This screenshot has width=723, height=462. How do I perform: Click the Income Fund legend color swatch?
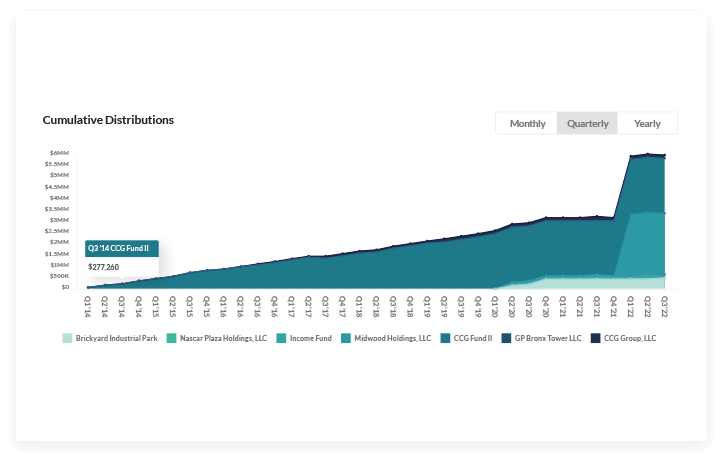click(281, 338)
